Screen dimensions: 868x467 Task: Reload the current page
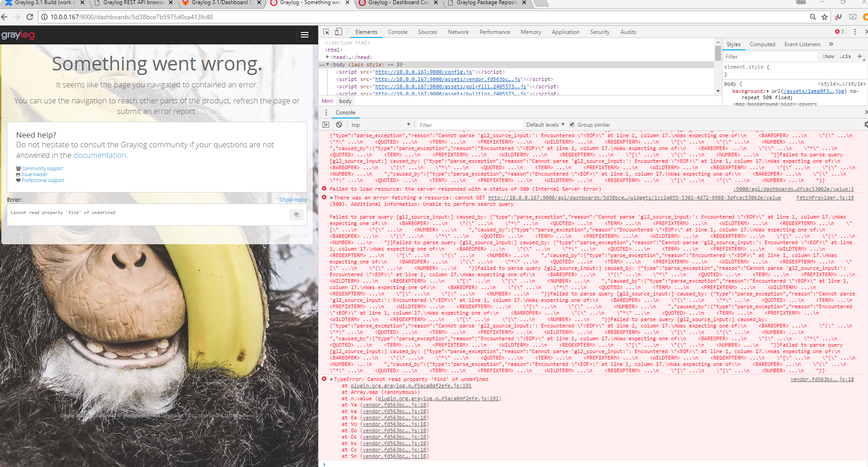point(30,17)
